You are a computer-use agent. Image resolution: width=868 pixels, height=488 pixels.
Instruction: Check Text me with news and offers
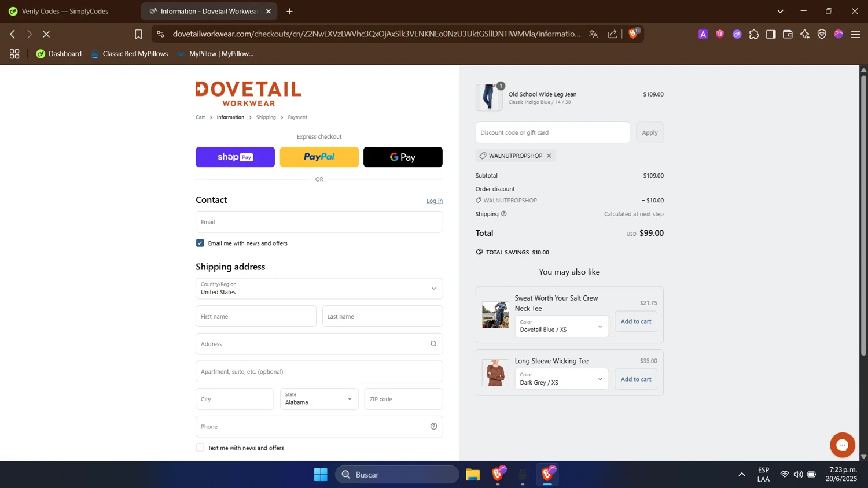(200, 448)
